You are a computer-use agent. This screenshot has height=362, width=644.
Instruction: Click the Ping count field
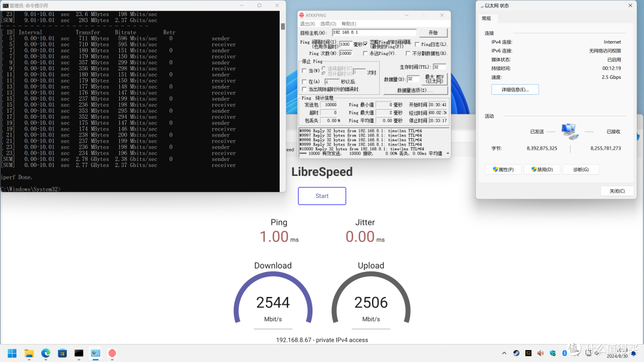345,54
